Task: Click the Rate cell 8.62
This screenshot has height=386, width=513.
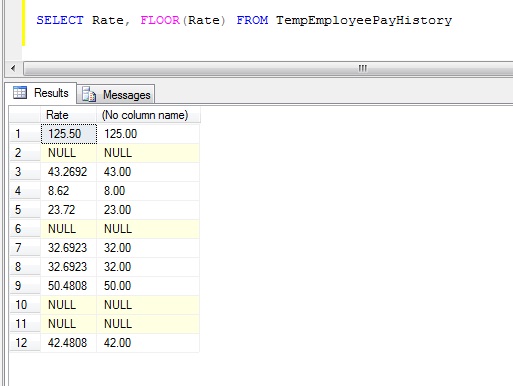Action: (69, 191)
